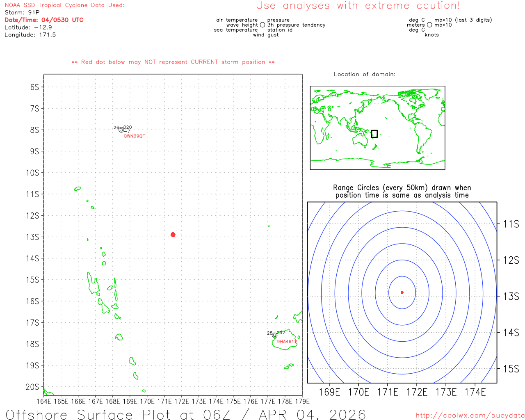Click 'NOAA SSD Tropical Cyclone Data Used:' heading

point(64,5)
